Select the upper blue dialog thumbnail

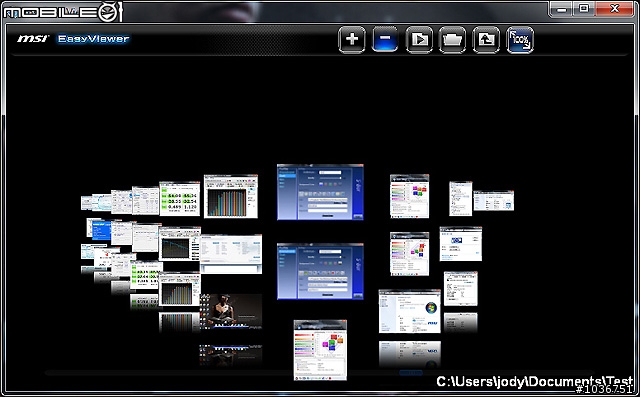click(x=320, y=192)
